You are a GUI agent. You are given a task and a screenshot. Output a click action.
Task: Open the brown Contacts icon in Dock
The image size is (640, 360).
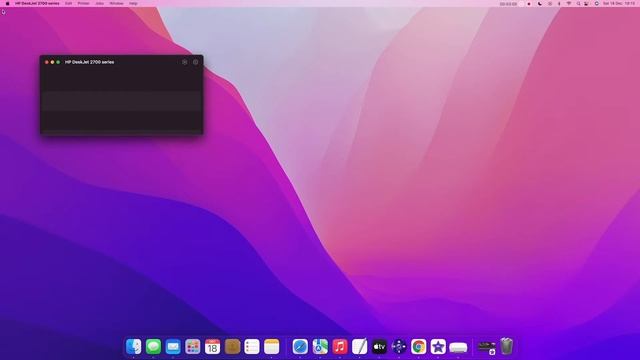pos(232,347)
